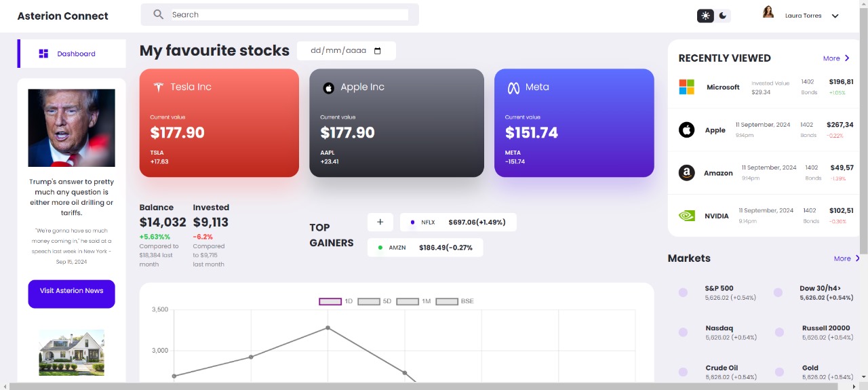
Task: Click the purple dot beside S&P 500
Action: coord(683,292)
